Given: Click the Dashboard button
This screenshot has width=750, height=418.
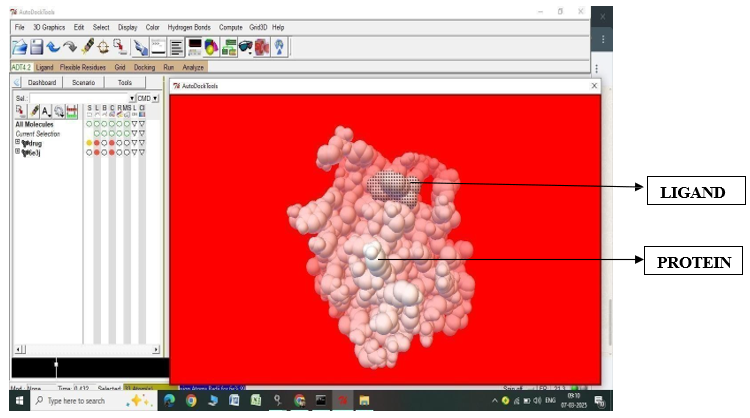Looking at the screenshot, I should (x=42, y=83).
